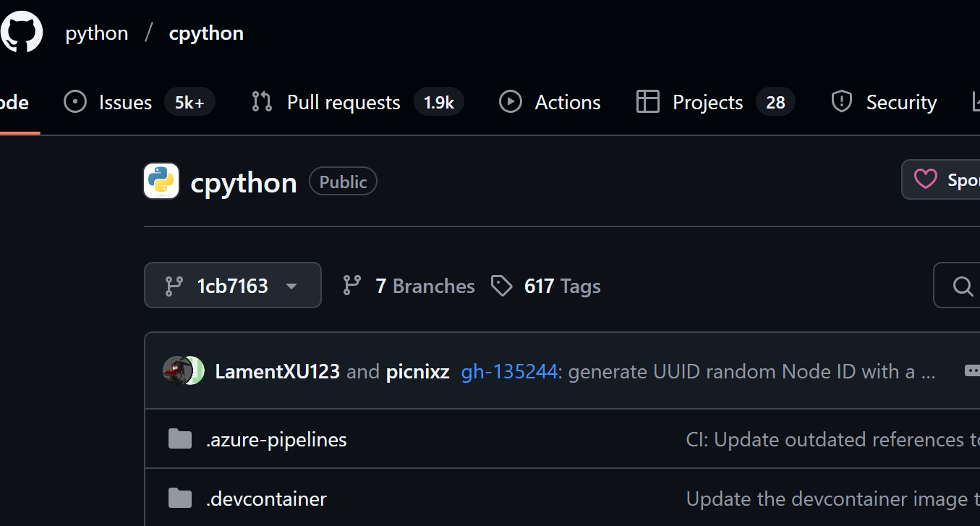
Task: Open the 617 Tags link
Action: (x=546, y=286)
